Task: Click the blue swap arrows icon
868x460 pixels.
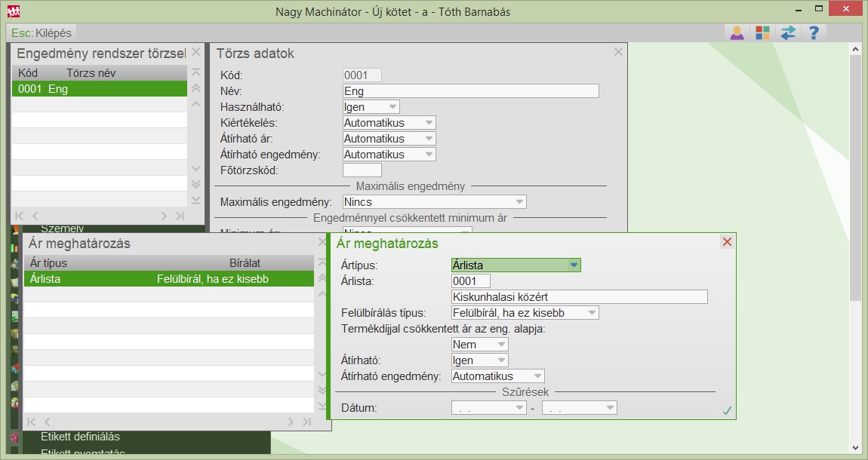Action: point(788,33)
